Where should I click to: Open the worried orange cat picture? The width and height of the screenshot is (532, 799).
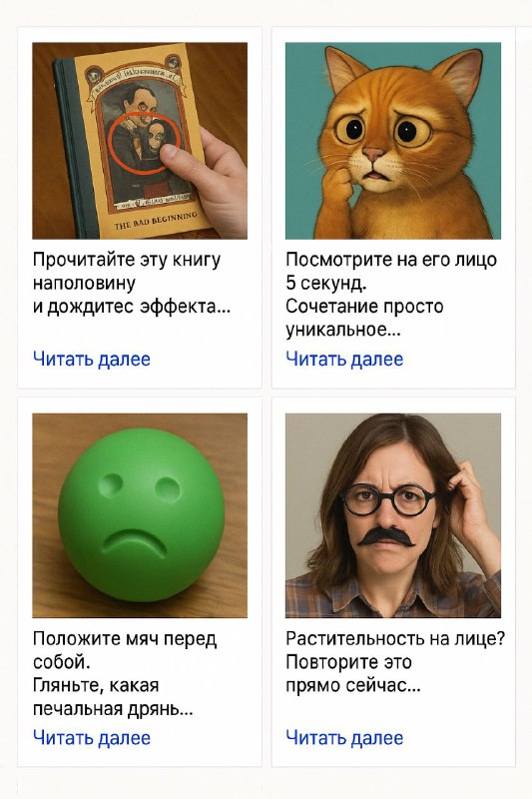point(393,141)
